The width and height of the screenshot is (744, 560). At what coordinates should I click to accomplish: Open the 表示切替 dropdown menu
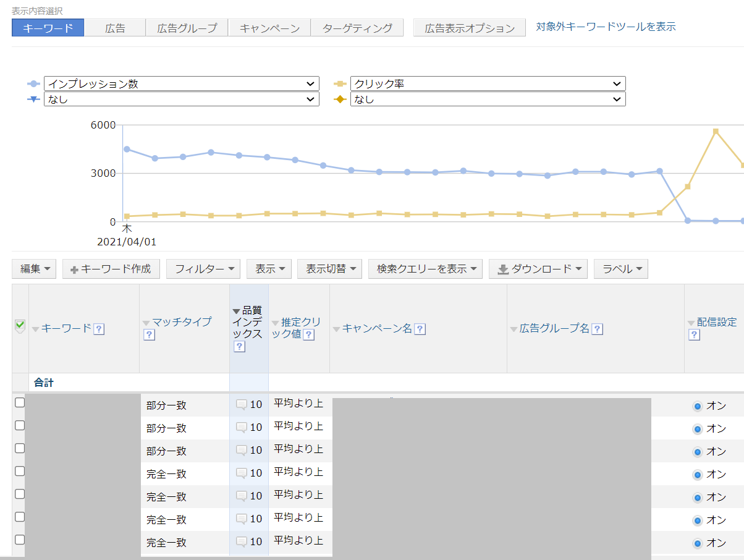pos(330,269)
